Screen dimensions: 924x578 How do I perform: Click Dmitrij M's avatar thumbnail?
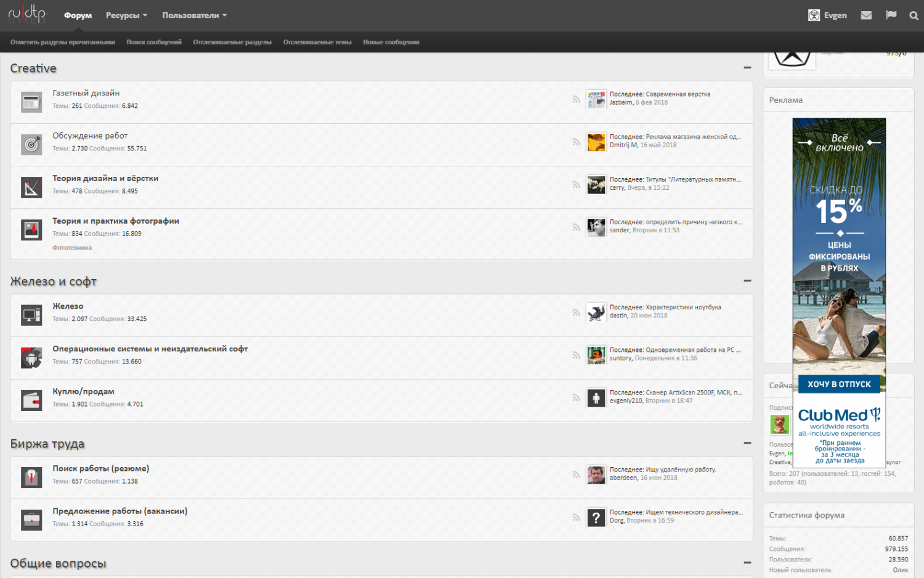[x=596, y=142]
